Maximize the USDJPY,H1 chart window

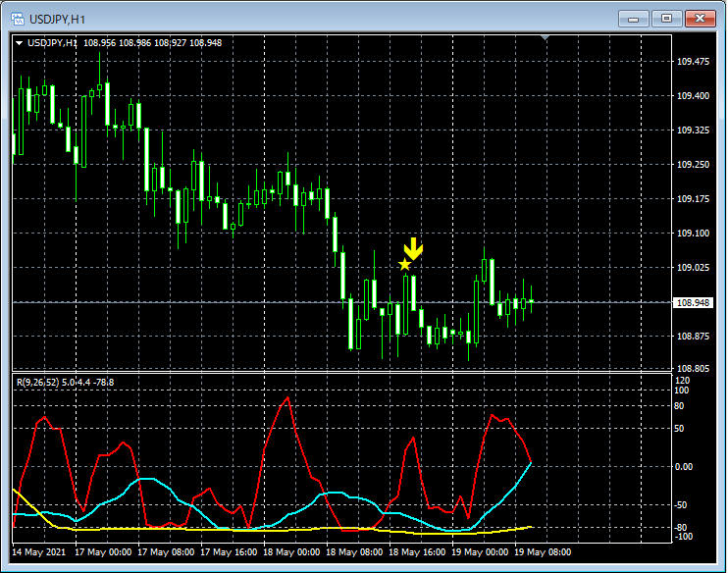pyautogui.click(x=666, y=19)
